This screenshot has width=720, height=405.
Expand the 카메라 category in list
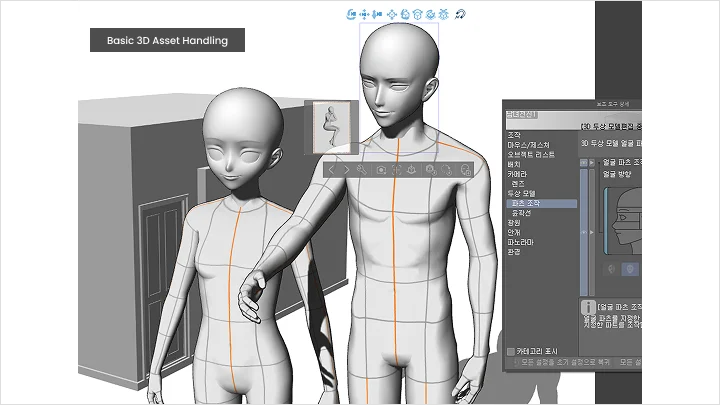pyautogui.click(x=517, y=174)
